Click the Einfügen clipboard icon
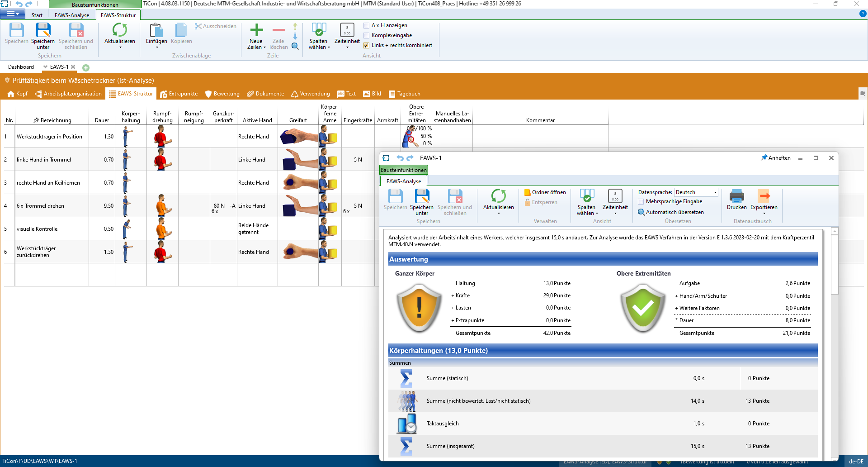Screen dimensions: 868x467 point(156,30)
